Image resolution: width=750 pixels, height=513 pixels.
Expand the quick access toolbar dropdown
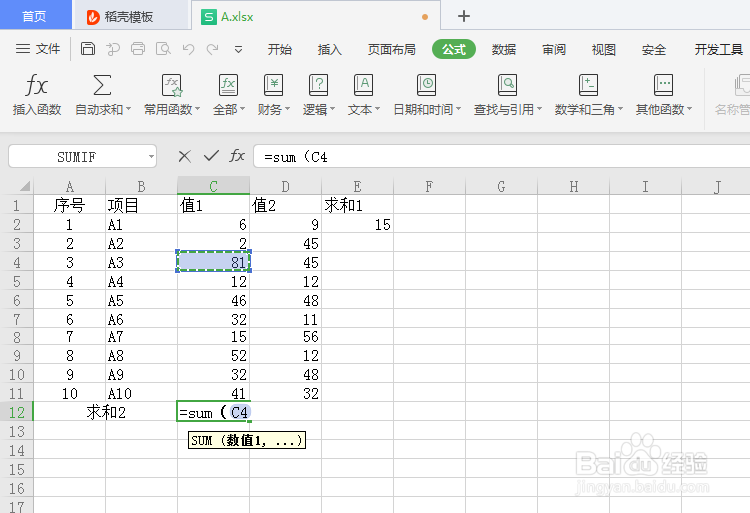click(x=238, y=49)
